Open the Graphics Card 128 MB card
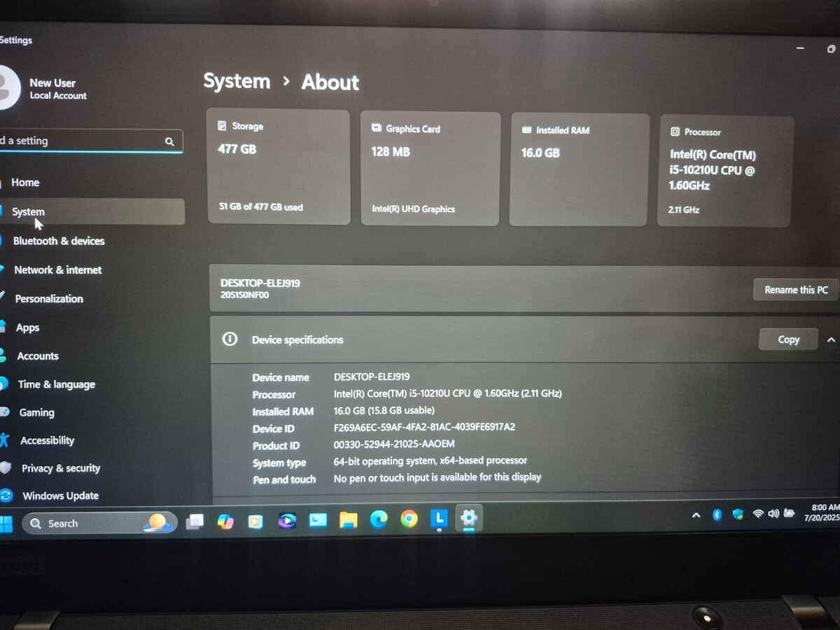 click(x=430, y=169)
